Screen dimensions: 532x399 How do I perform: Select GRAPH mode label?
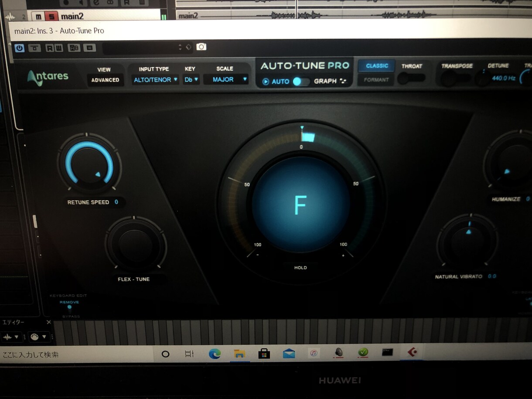pos(325,81)
